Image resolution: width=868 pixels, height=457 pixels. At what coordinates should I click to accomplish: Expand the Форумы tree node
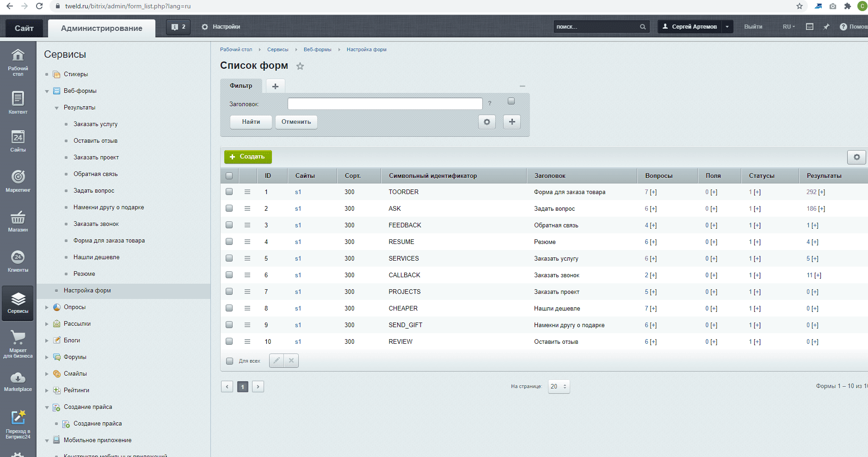click(47, 357)
